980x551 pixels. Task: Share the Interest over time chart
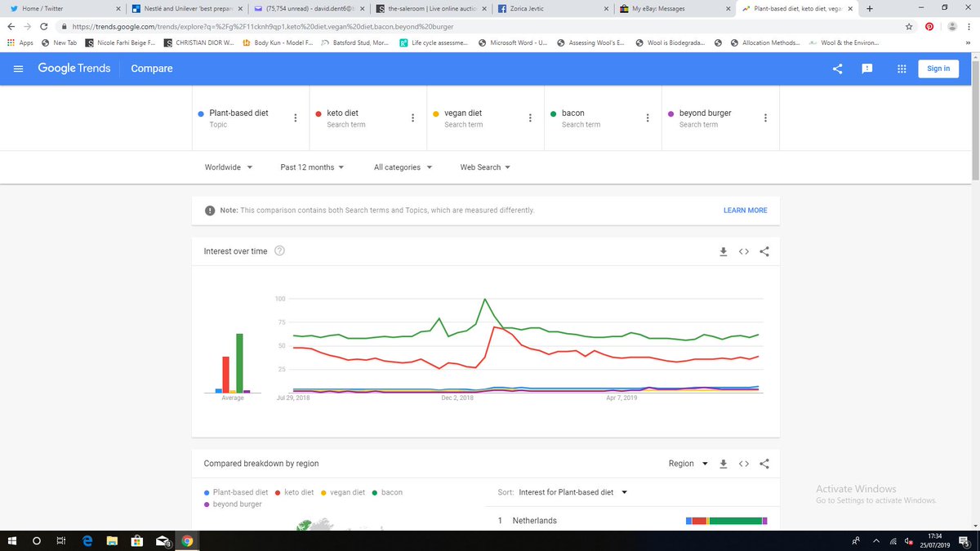[764, 251]
